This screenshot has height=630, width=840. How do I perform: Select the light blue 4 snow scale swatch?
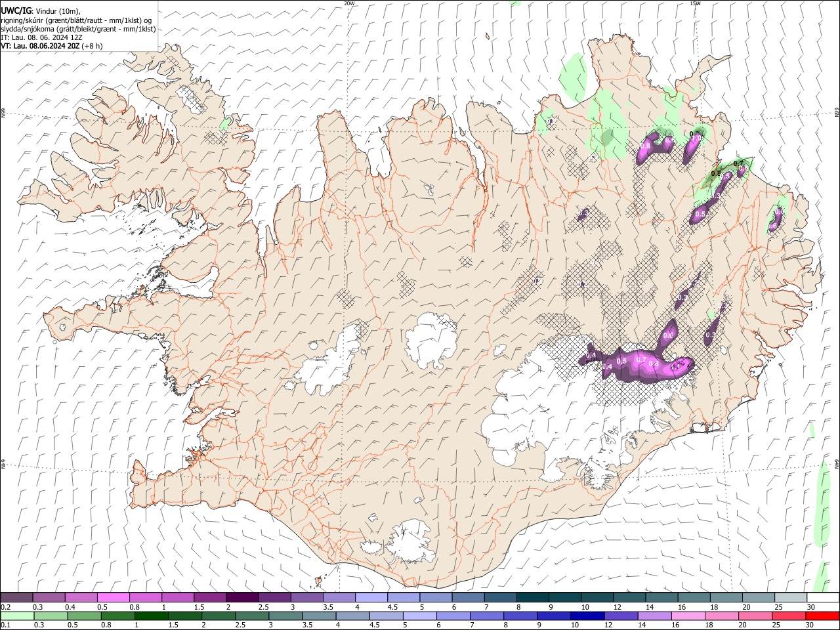[x=370, y=597]
